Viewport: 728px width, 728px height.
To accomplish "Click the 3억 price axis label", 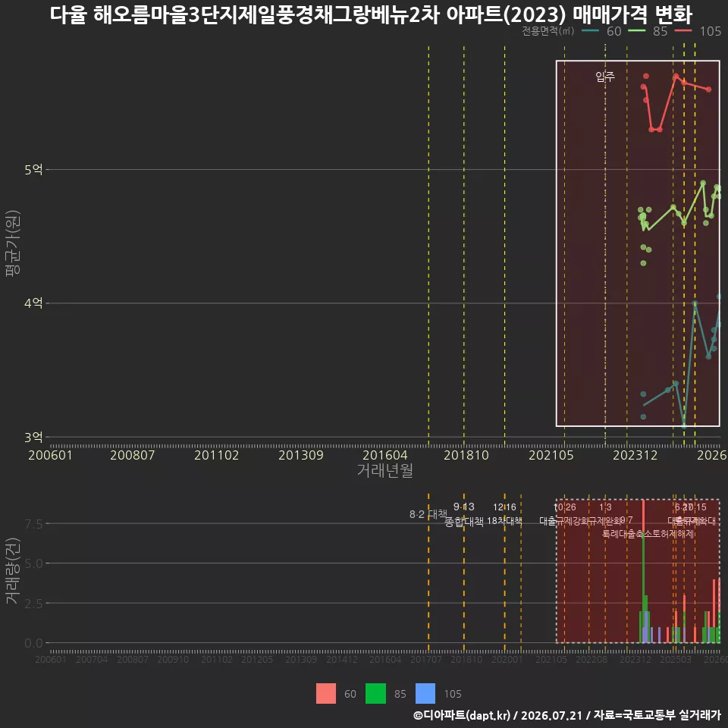I will pos(33,437).
